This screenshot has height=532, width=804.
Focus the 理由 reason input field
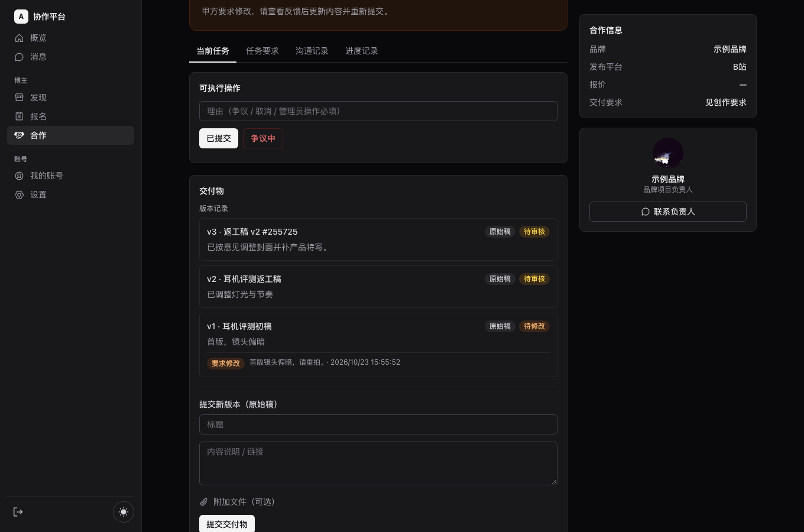point(378,111)
